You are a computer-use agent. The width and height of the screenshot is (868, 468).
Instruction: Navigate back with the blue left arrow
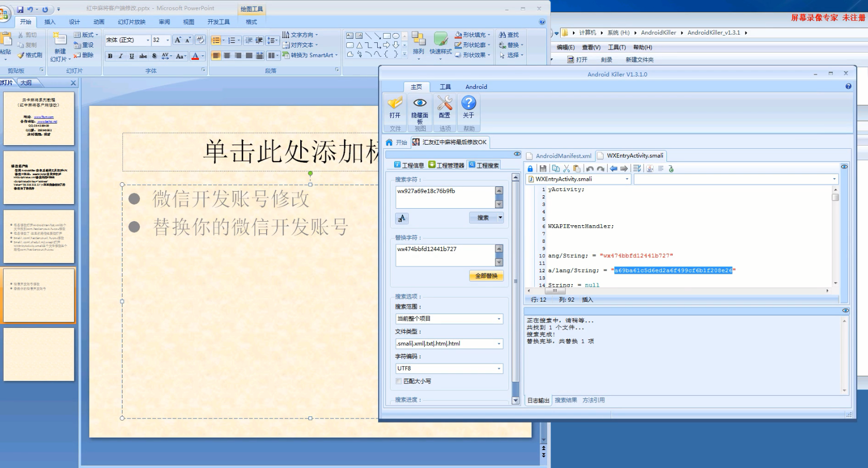click(613, 168)
